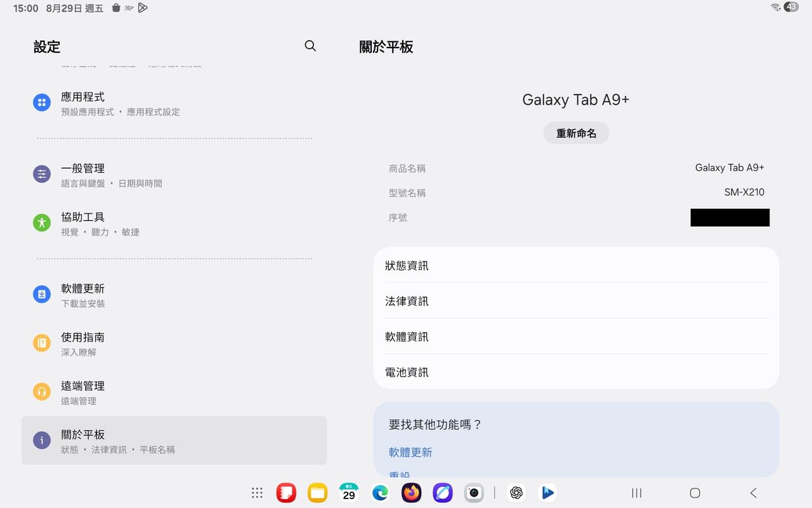Open 狀態資訊
Image resolution: width=812 pixels, height=508 pixels.
[x=576, y=265]
